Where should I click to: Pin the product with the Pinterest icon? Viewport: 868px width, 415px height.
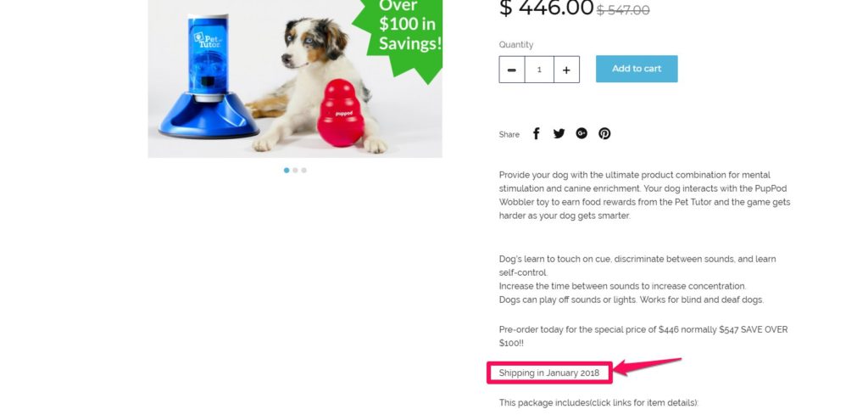coord(604,133)
